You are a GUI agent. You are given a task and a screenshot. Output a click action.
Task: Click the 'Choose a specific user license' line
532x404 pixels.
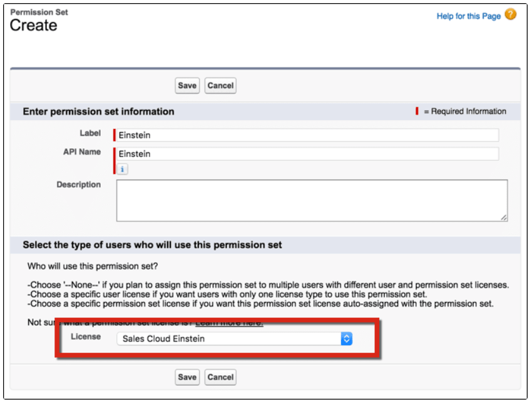pos(227,294)
